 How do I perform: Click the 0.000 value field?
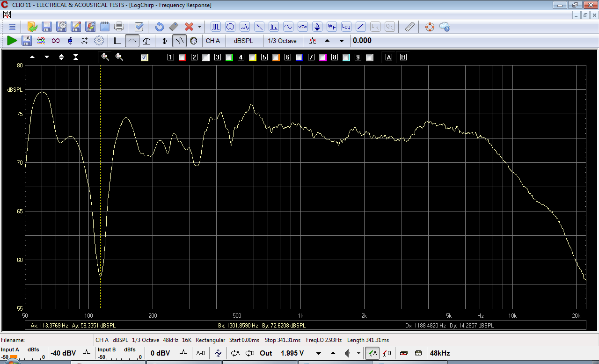click(362, 41)
